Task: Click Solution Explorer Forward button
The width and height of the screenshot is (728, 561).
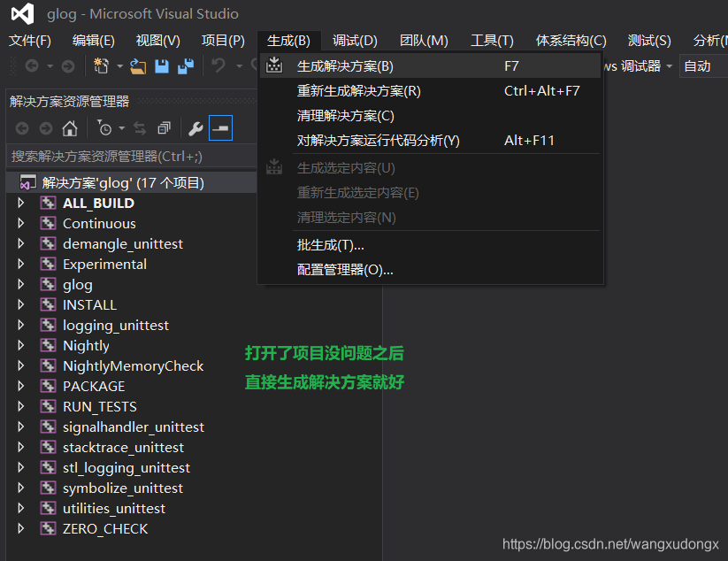Action: click(45, 128)
